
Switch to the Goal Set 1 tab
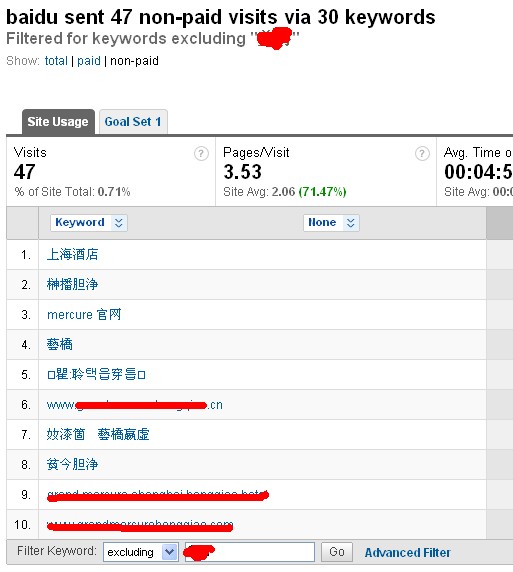[x=133, y=121]
